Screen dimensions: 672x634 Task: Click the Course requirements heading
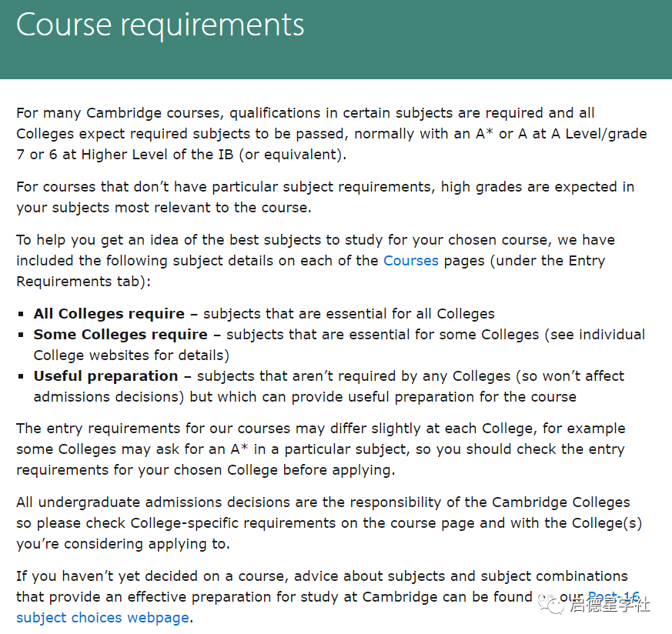pos(160,25)
